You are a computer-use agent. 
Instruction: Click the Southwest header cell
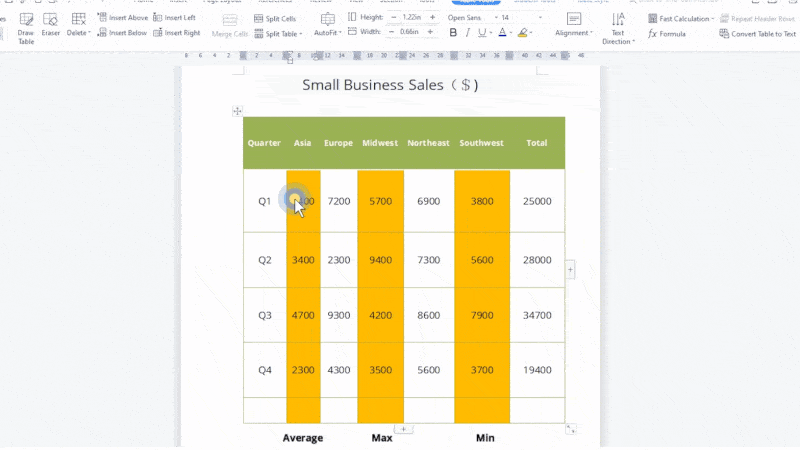click(x=482, y=143)
